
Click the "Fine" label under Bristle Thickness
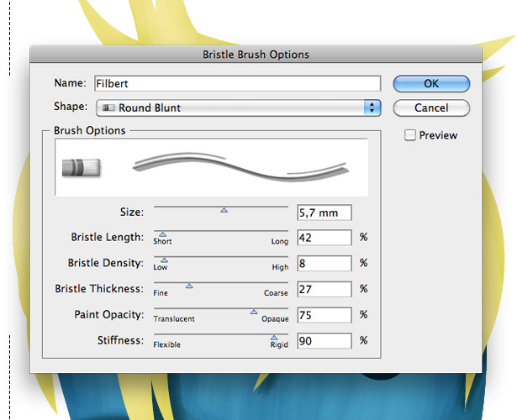click(x=161, y=293)
